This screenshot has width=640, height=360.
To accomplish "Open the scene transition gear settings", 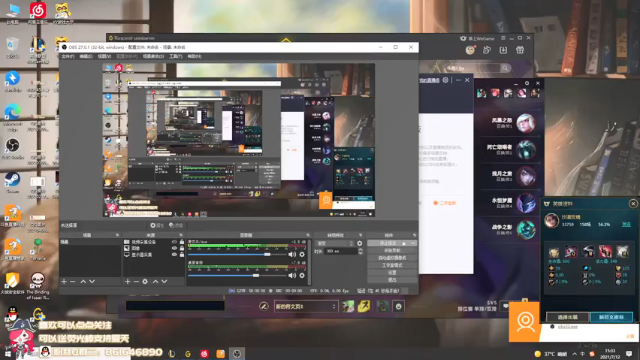I will [360, 243].
